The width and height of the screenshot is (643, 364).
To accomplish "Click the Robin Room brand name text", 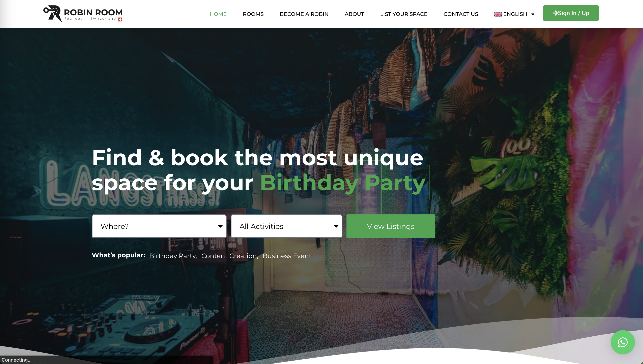I will tap(93, 12).
